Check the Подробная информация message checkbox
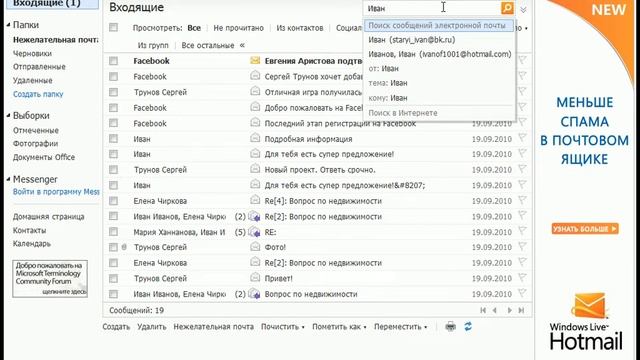This screenshot has height=360, width=640. click(x=113, y=138)
